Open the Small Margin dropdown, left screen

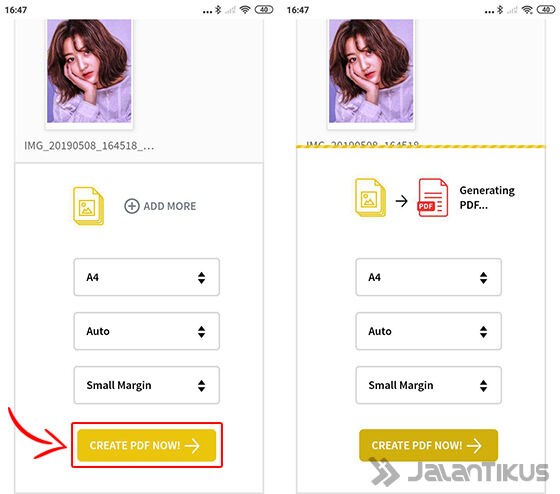146,385
